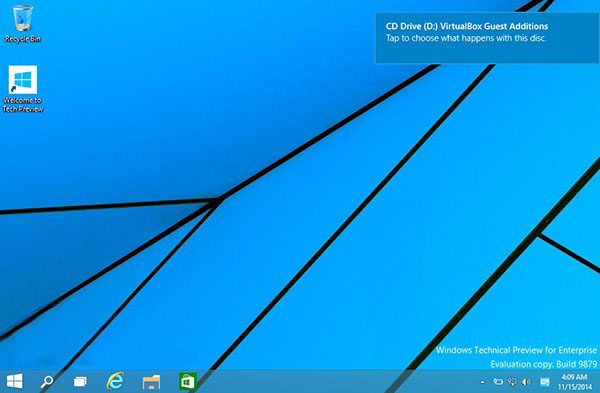This screenshot has width=600, height=393.
Task: Launch Internet Explorer from the taskbar
Action: pos(115,381)
